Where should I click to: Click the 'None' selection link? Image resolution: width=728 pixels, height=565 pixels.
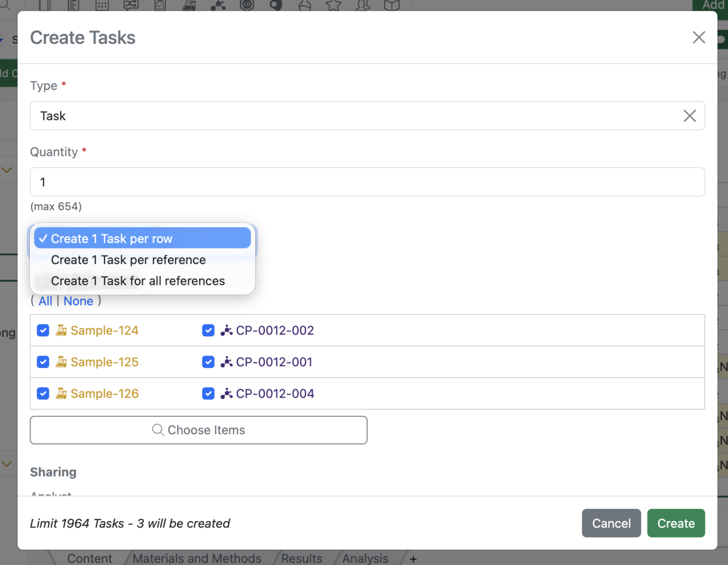[x=78, y=301]
